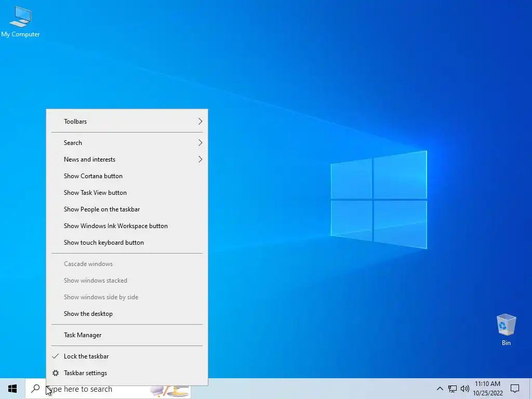Open the My Computer desktop icon
Image resolution: width=532 pixels, height=399 pixels.
click(x=20, y=22)
